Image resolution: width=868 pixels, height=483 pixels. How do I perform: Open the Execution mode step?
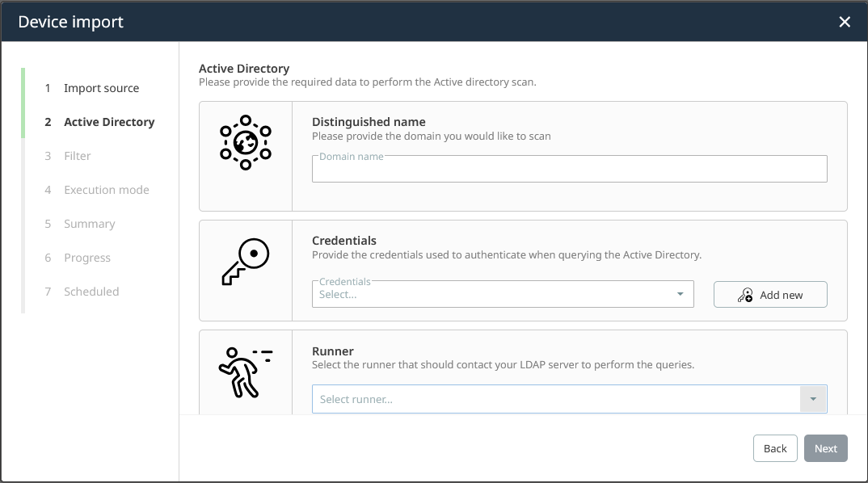107,190
